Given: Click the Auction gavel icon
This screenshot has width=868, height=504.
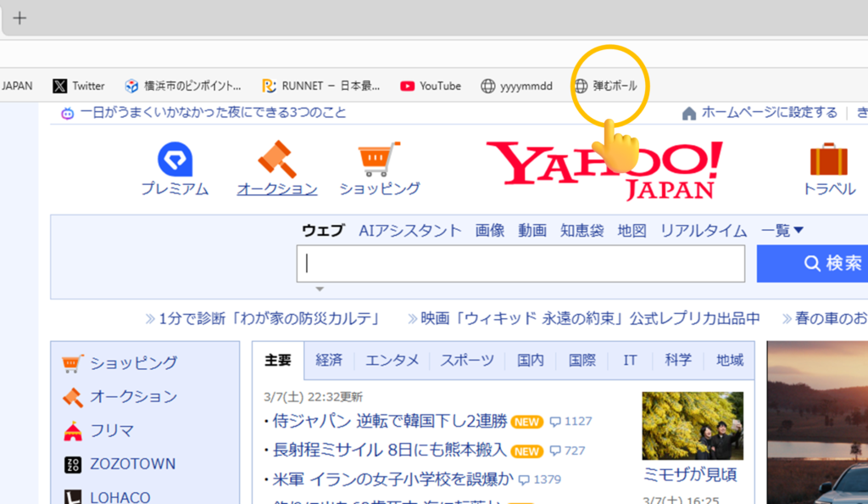Looking at the screenshot, I should pyautogui.click(x=277, y=160).
